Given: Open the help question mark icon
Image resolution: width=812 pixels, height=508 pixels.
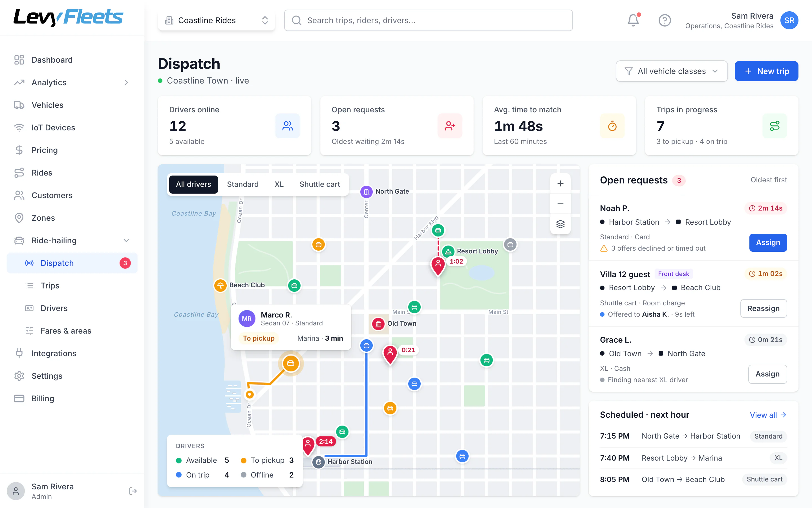Looking at the screenshot, I should 664,20.
